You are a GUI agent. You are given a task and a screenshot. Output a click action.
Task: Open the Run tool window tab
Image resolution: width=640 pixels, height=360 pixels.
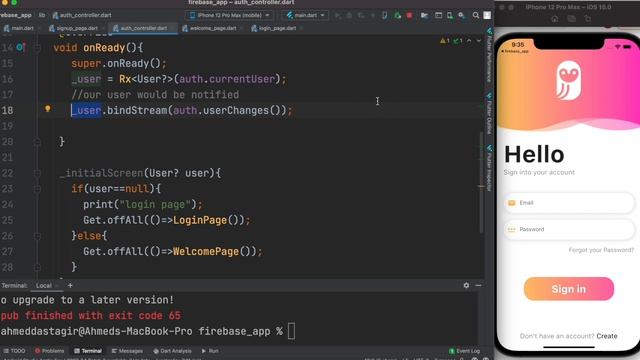pyautogui.click(x=210, y=351)
